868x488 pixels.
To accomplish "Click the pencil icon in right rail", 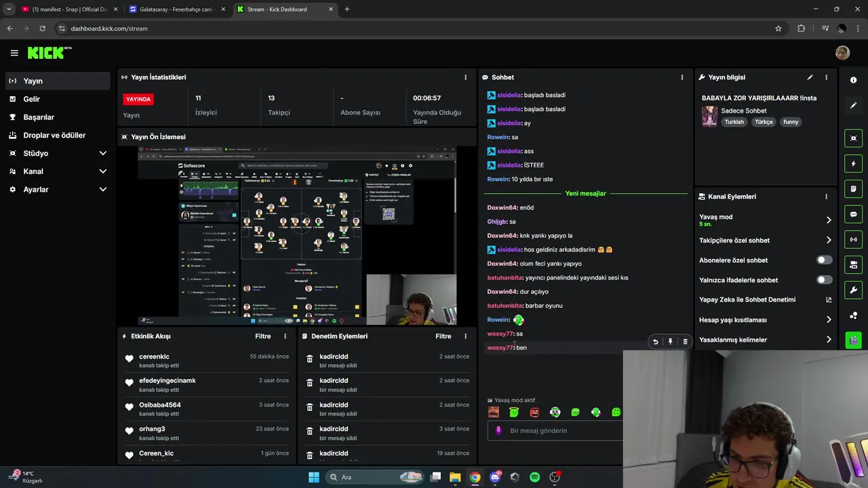I will (853, 106).
